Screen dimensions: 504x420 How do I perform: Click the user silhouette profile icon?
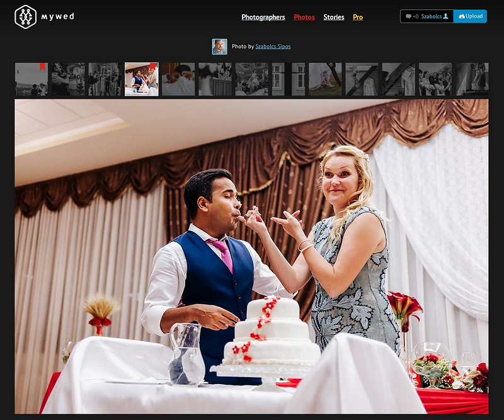(446, 16)
